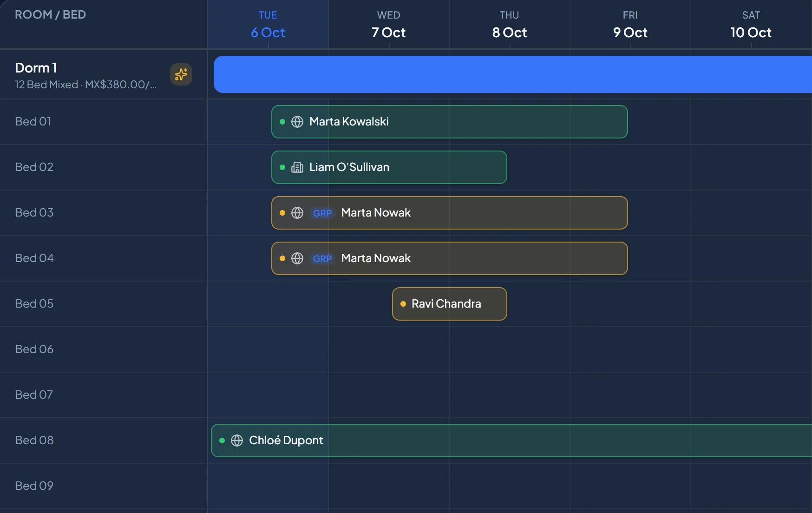Select the WED 7 Oct column header
812x513 pixels.
(x=389, y=25)
